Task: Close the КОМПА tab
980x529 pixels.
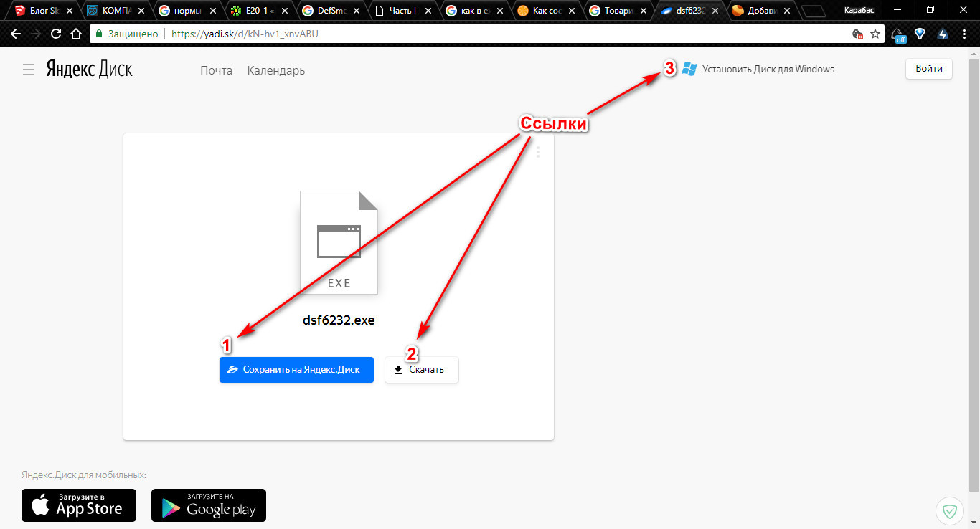Action: click(141, 11)
